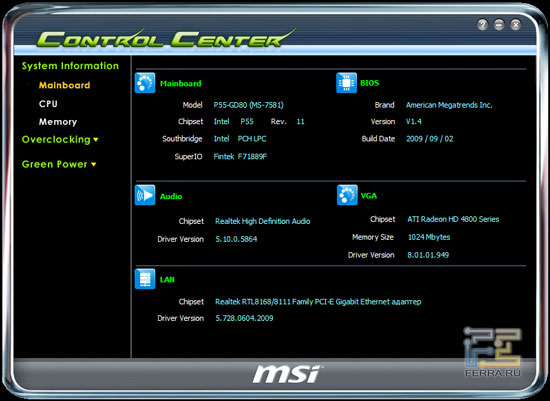The height and width of the screenshot is (401, 550).
Task: Open the CPU information page
Action: 48,104
